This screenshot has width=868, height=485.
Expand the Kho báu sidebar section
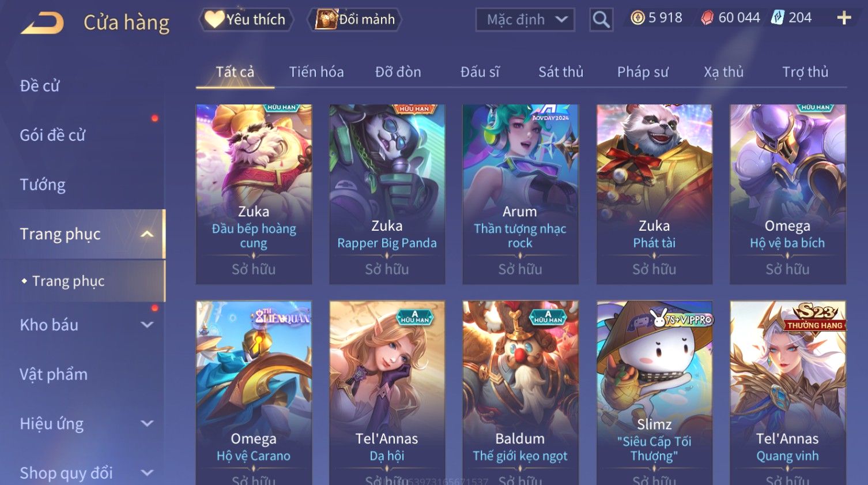[147, 325]
